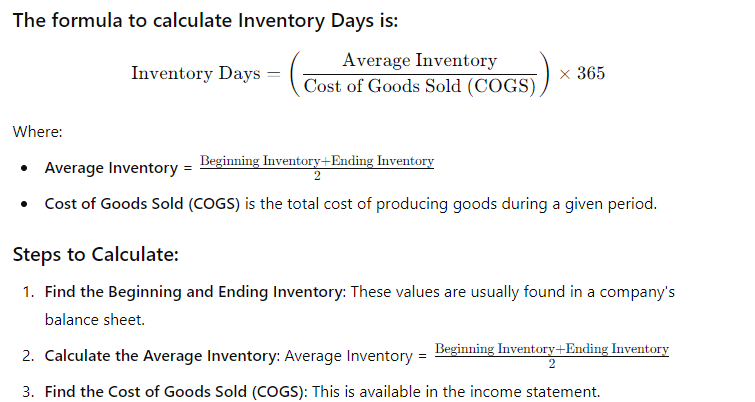This screenshot has height=402, width=755.
Task: Click the bold 'Average Inventory =' bullet label
Action: (118, 168)
